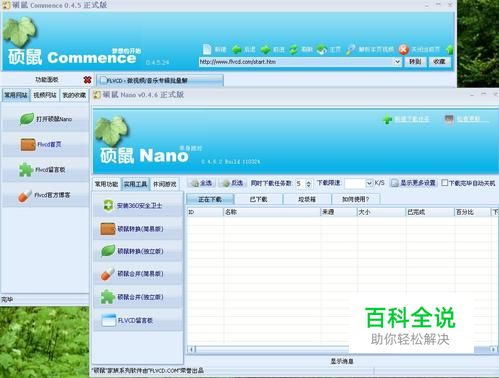The image size is (499, 378).
Task: Click the check update icon in Nano header
Action: [449, 119]
